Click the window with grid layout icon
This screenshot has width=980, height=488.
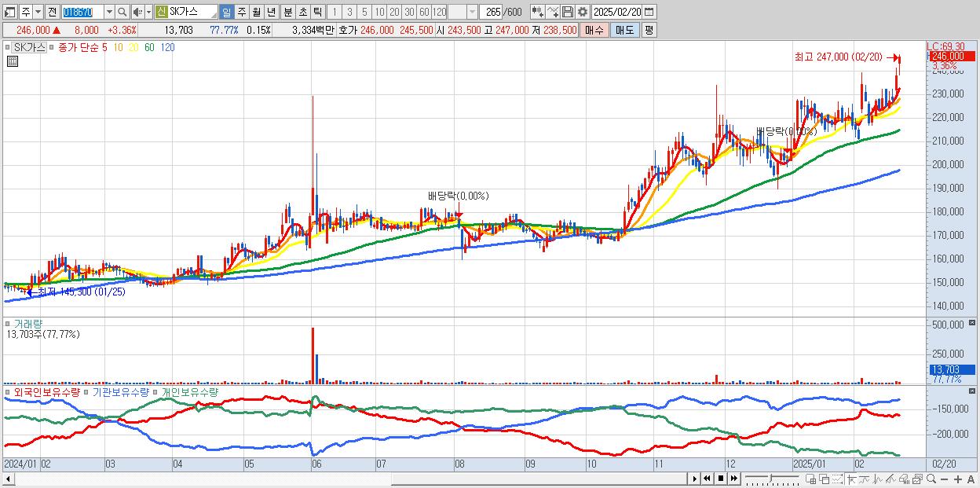point(811,479)
